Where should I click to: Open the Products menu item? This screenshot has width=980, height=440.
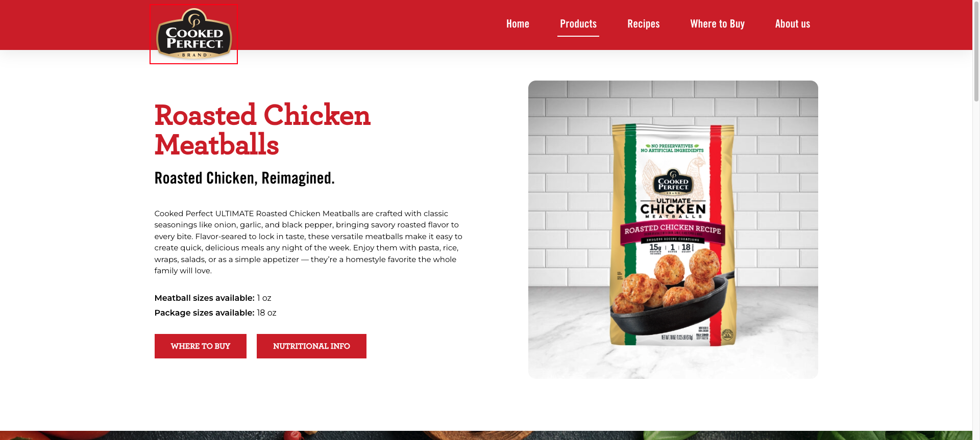(x=578, y=23)
